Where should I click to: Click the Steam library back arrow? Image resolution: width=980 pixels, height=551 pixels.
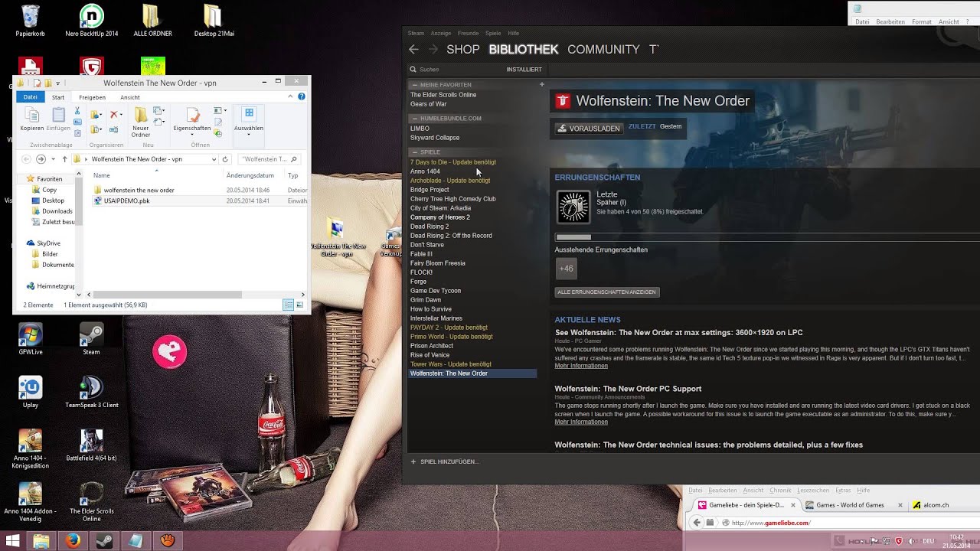pyautogui.click(x=413, y=49)
